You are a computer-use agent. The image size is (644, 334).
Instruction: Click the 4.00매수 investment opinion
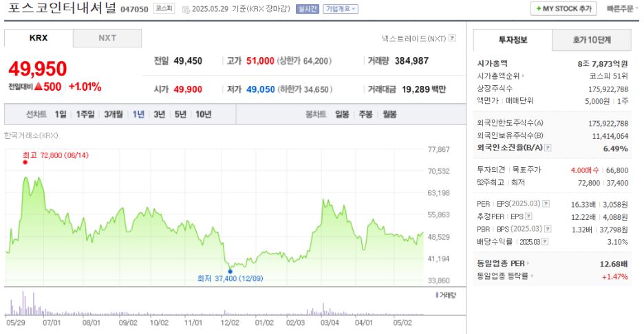[x=585, y=170]
